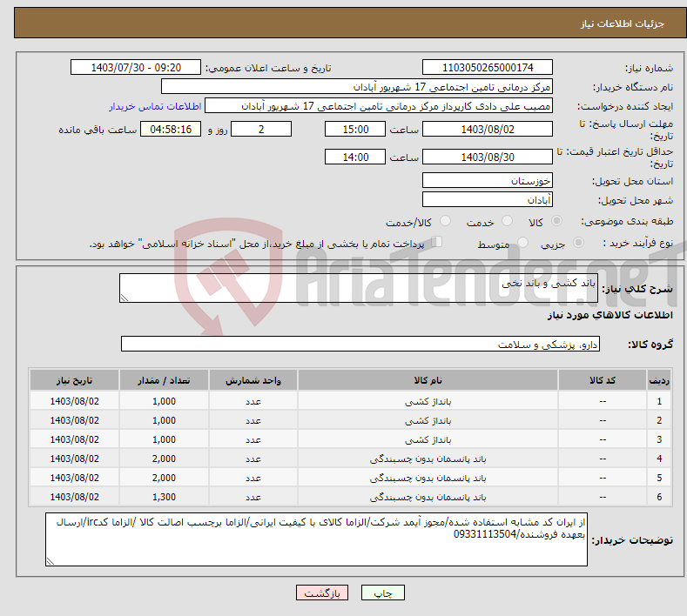The image size is (687, 616).
Task: Click the resize grip of buyer notes area
Action: pyautogui.click(x=51, y=561)
